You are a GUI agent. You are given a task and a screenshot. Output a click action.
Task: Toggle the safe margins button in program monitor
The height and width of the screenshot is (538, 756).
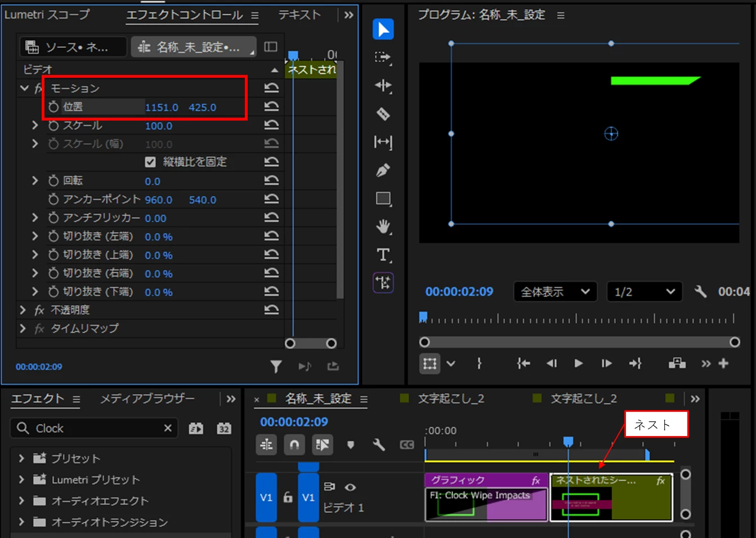(x=430, y=363)
